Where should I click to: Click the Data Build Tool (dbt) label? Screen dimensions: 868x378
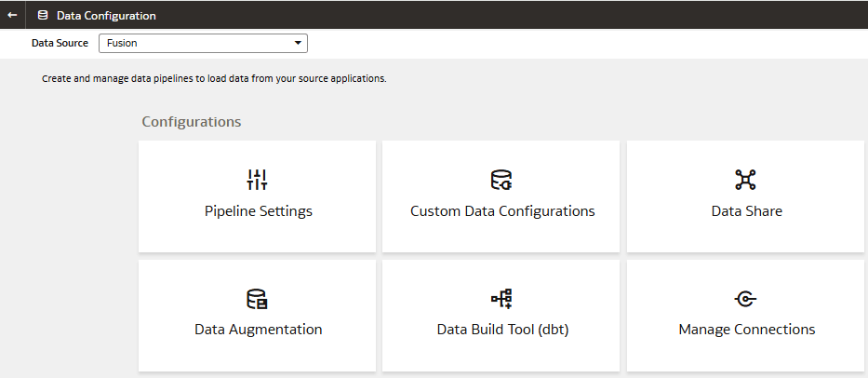coord(502,330)
